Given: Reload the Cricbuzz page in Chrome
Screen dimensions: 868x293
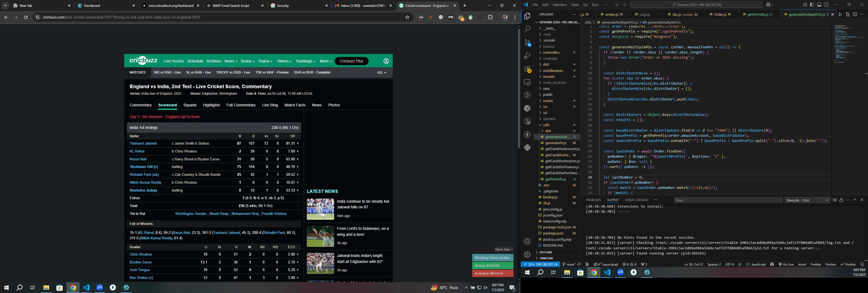Looking at the screenshot, I should pyautogui.click(x=25, y=17).
